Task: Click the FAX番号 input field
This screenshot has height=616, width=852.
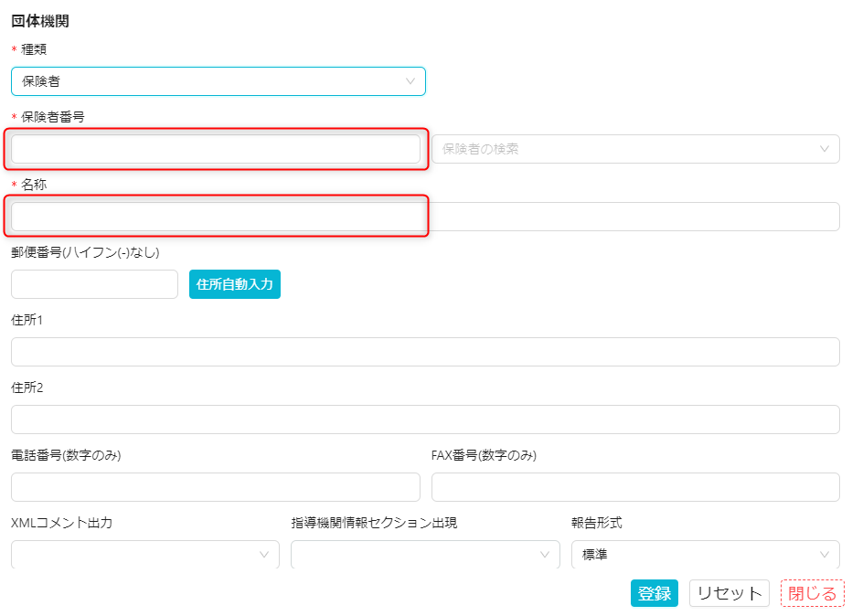Action: tap(635, 487)
